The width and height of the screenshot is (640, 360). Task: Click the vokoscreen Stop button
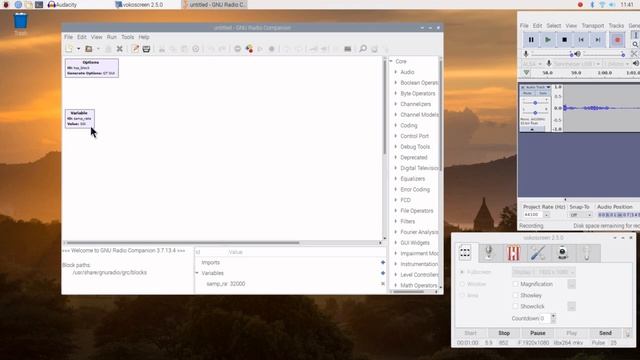point(504,333)
